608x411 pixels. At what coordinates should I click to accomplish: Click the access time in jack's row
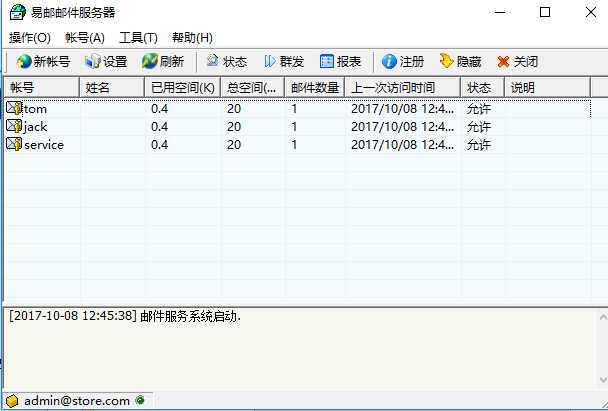(x=402, y=127)
